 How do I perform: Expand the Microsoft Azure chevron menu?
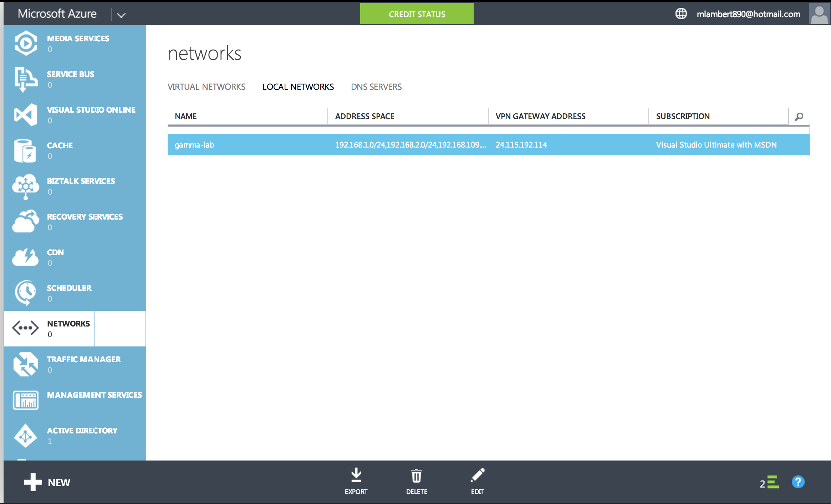[x=121, y=15]
